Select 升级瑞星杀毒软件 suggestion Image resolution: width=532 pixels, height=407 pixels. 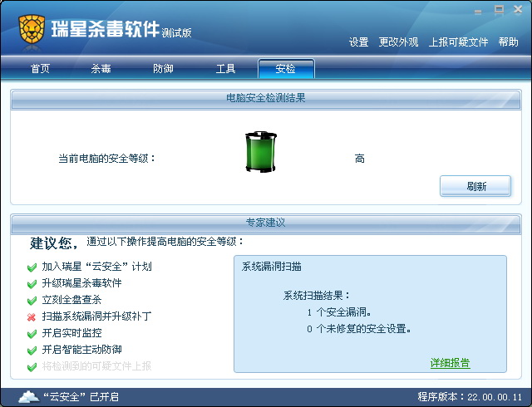click(81, 283)
